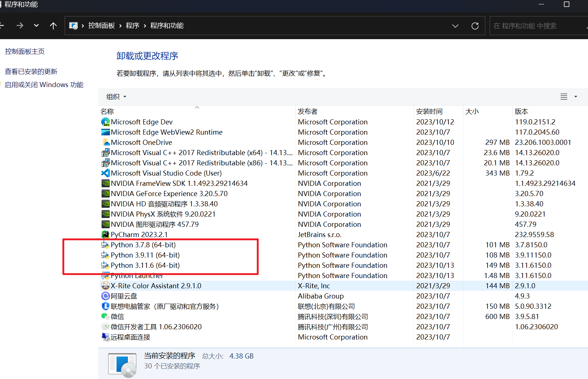Expand the chevron after 程序 breadcrumb

pyautogui.click(x=145, y=26)
